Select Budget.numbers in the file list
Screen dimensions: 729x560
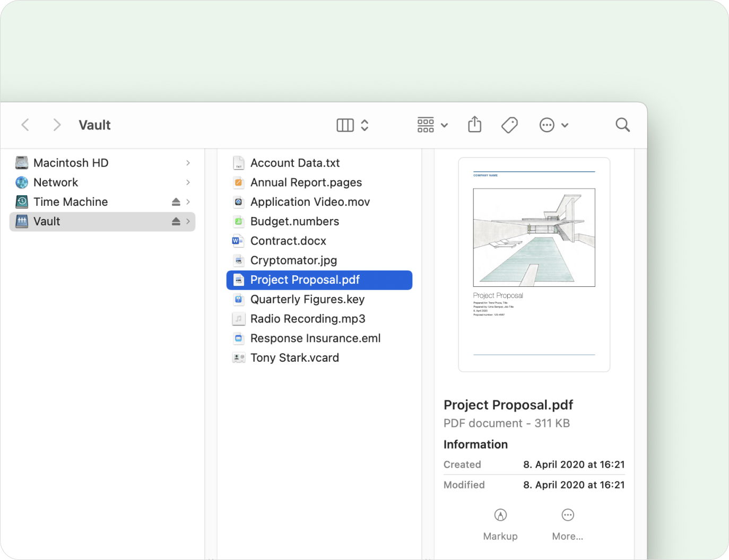pyautogui.click(x=294, y=222)
